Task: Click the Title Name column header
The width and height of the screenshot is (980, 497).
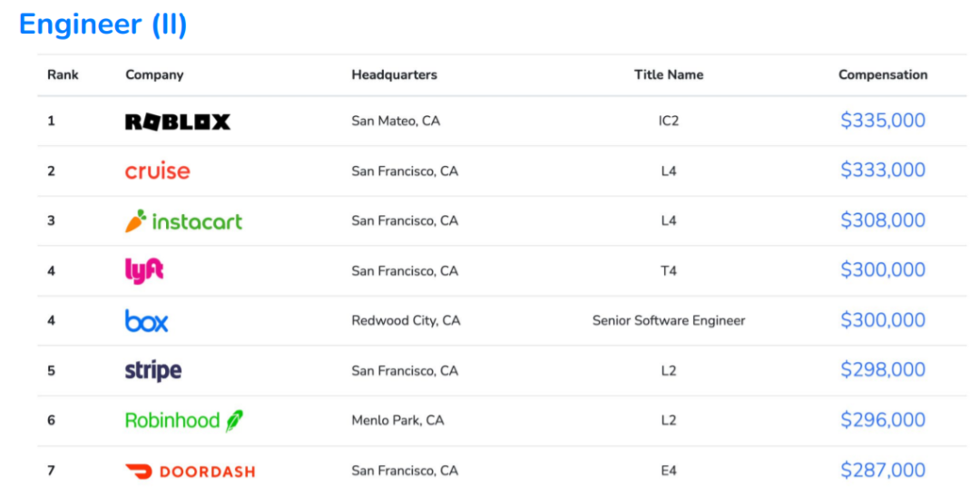Action: click(669, 75)
